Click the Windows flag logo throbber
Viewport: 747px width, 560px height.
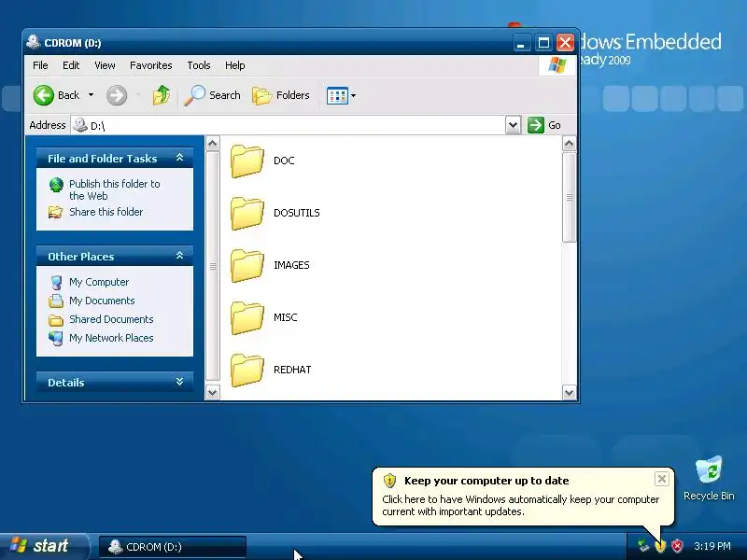click(557, 65)
